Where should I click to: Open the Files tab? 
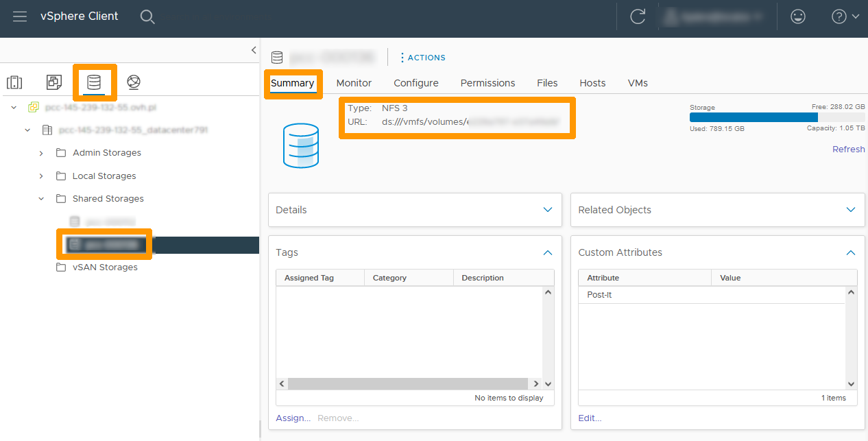pos(547,83)
